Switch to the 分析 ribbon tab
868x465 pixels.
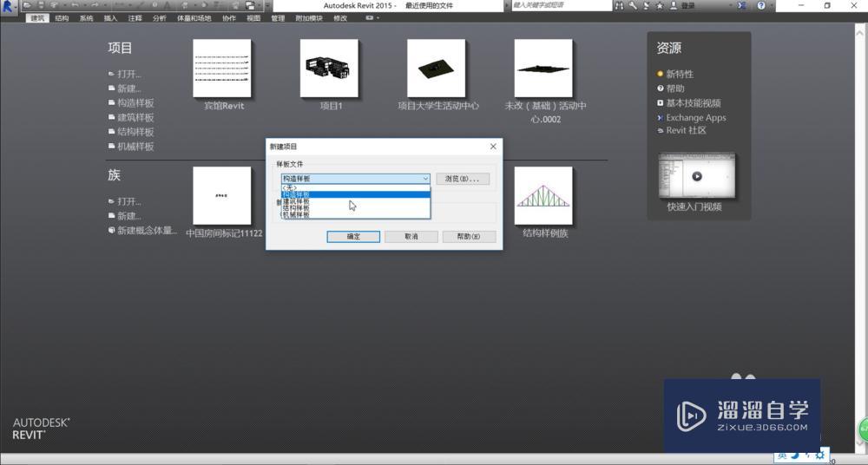(160, 18)
